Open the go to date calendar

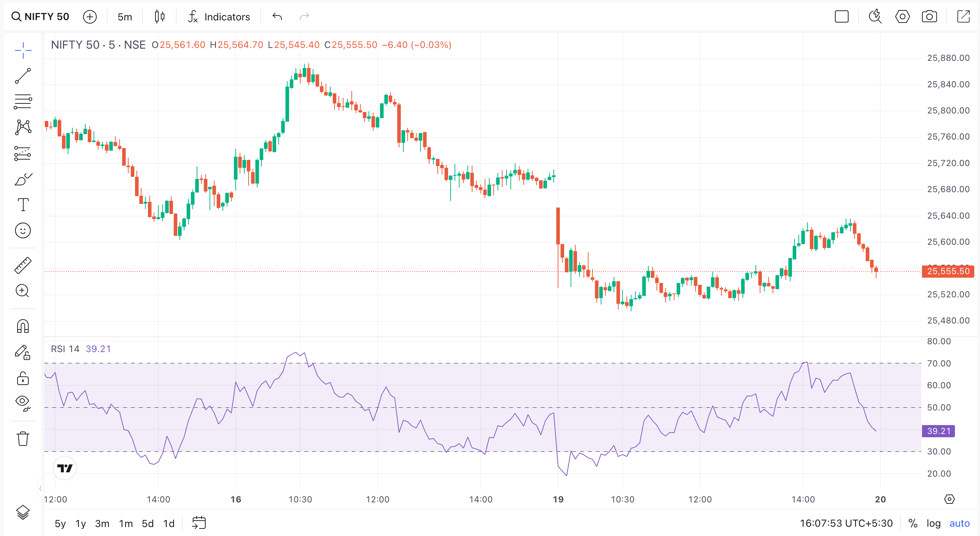point(198,523)
